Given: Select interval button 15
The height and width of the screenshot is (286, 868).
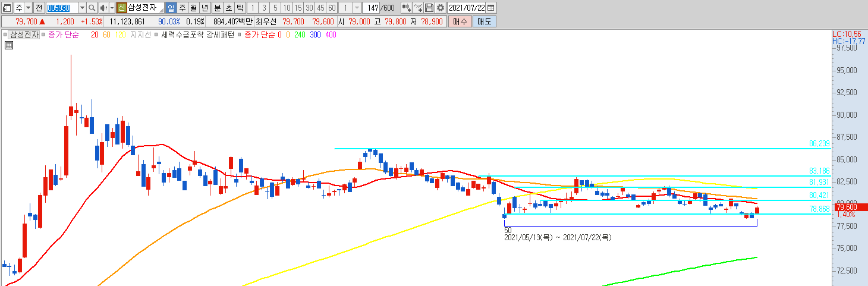Looking at the screenshot, I should point(298,8).
